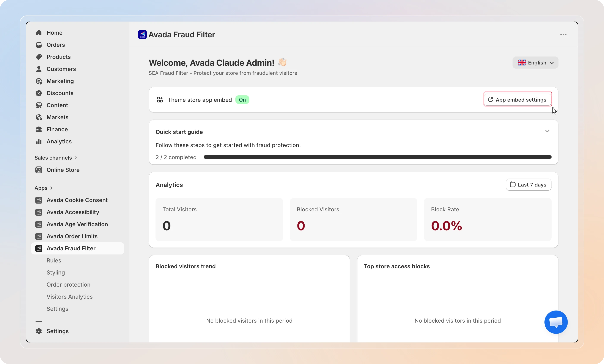Collapse the Quick start guide chevron
The height and width of the screenshot is (364, 604).
tap(547, 131)
